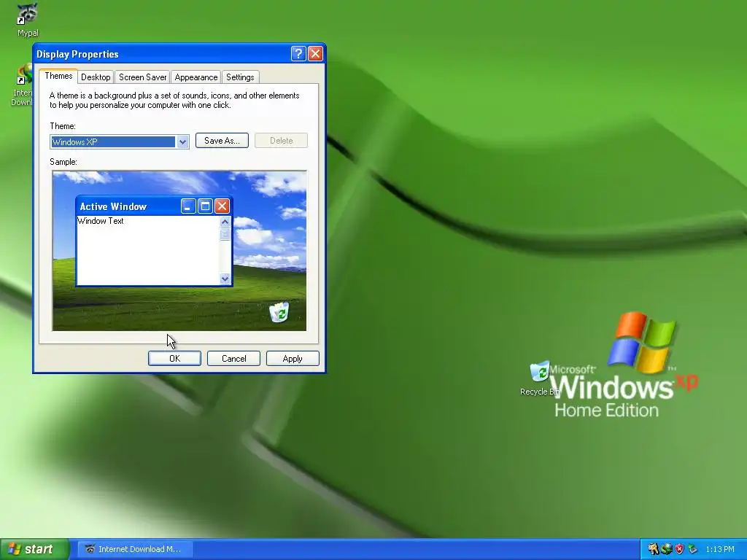Click Cancel in Display Properties
Viewport: 747px width, 560px height.
click(233, 359)
